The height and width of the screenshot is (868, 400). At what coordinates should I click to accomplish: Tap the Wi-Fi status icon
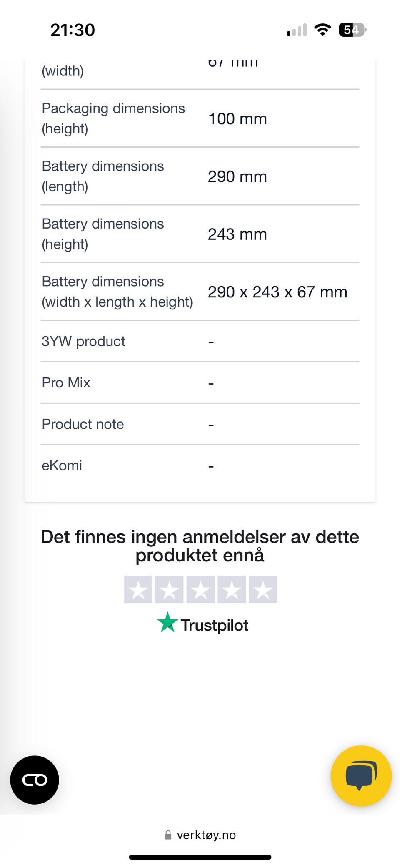coord(322,30)
